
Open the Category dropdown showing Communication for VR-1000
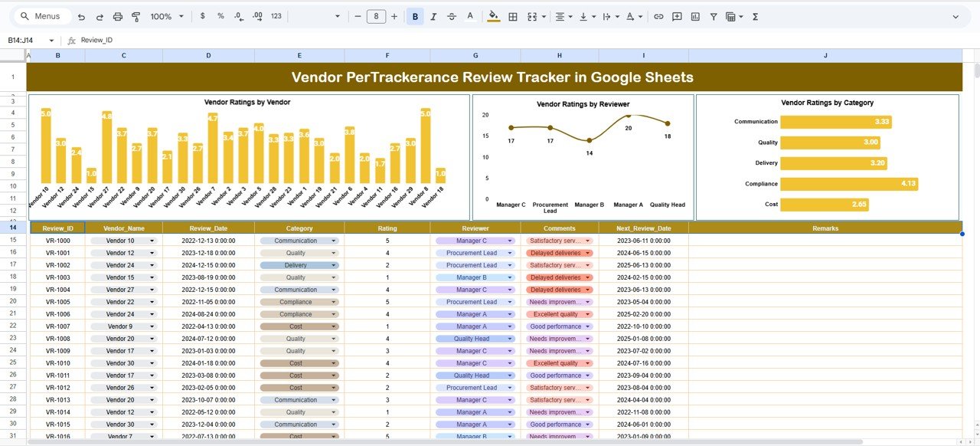pyautogui.click(x=335, y=241)
